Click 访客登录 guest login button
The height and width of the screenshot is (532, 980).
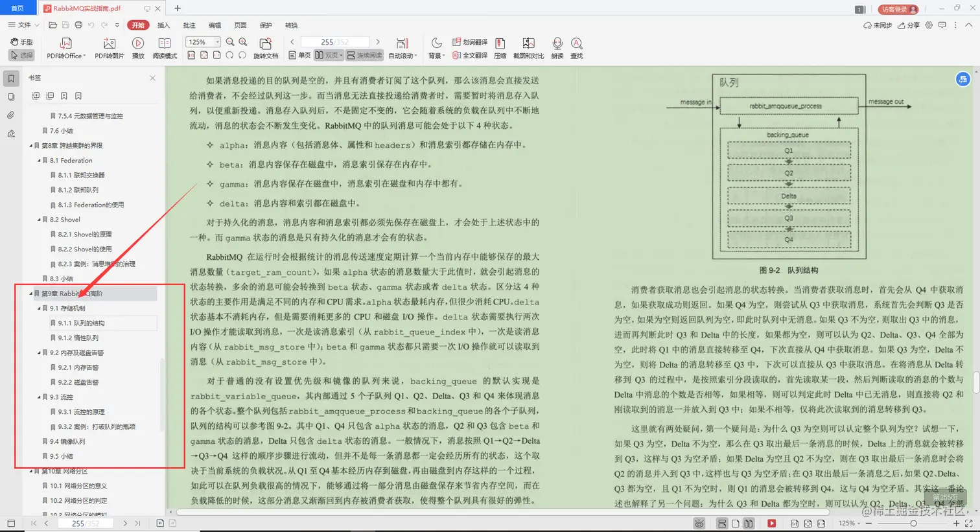[898, 9]
